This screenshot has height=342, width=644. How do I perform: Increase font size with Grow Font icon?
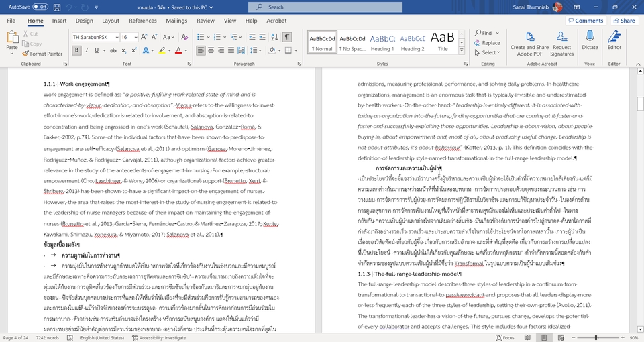[x=144, y=37]
